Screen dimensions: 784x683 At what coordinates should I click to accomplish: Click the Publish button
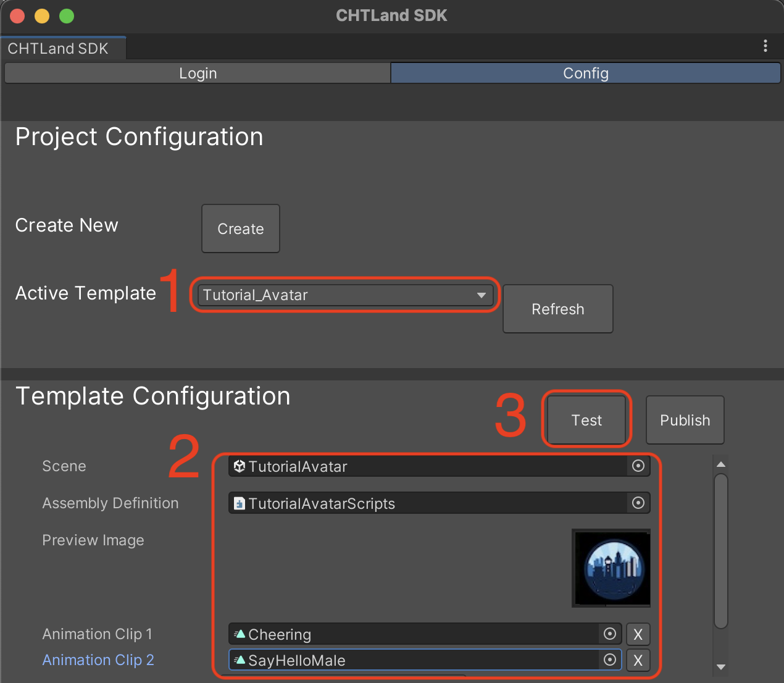click(x=685, y=420)
